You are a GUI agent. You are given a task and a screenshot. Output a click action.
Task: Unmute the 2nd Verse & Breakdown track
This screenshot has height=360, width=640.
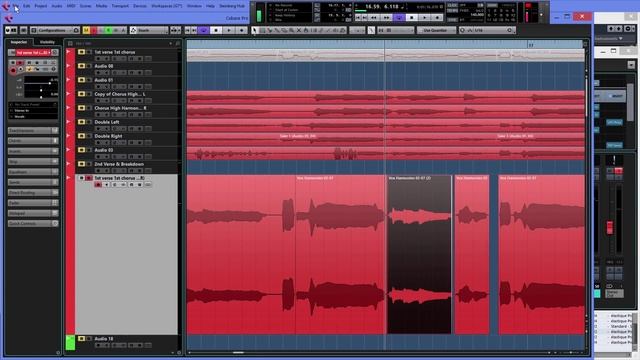point(81,164)
